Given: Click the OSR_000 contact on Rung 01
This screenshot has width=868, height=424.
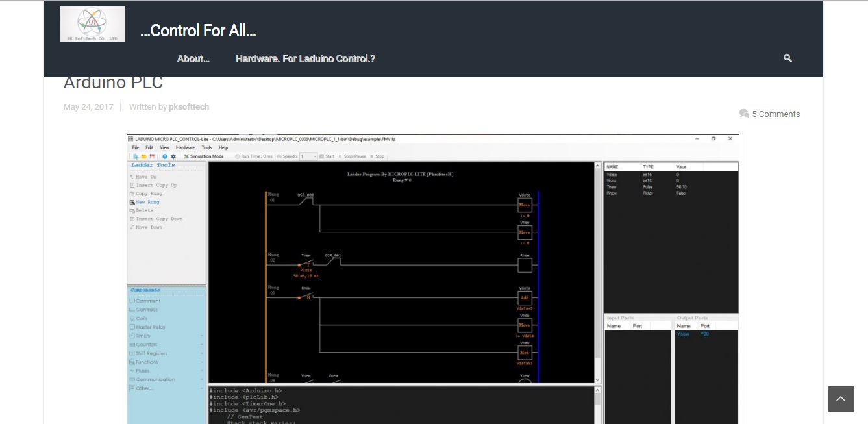Looking at the screenshot, I should coord(306,201).
